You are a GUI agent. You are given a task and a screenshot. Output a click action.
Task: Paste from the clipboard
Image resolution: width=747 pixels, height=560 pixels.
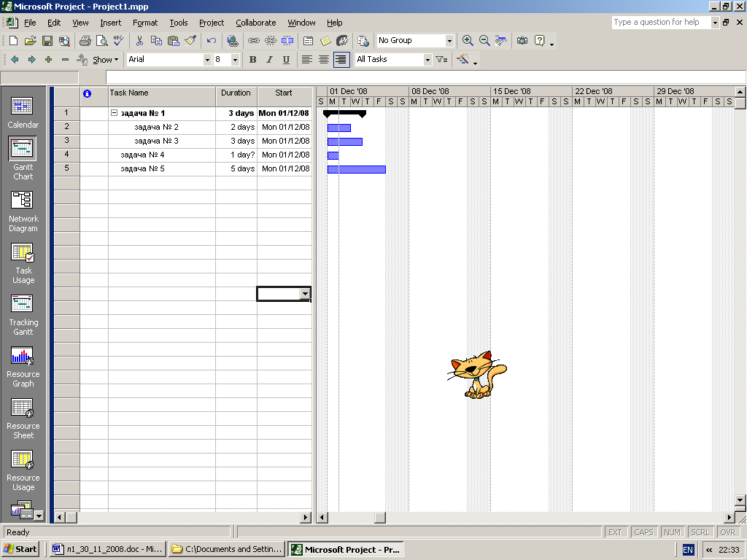click(174, 41)
